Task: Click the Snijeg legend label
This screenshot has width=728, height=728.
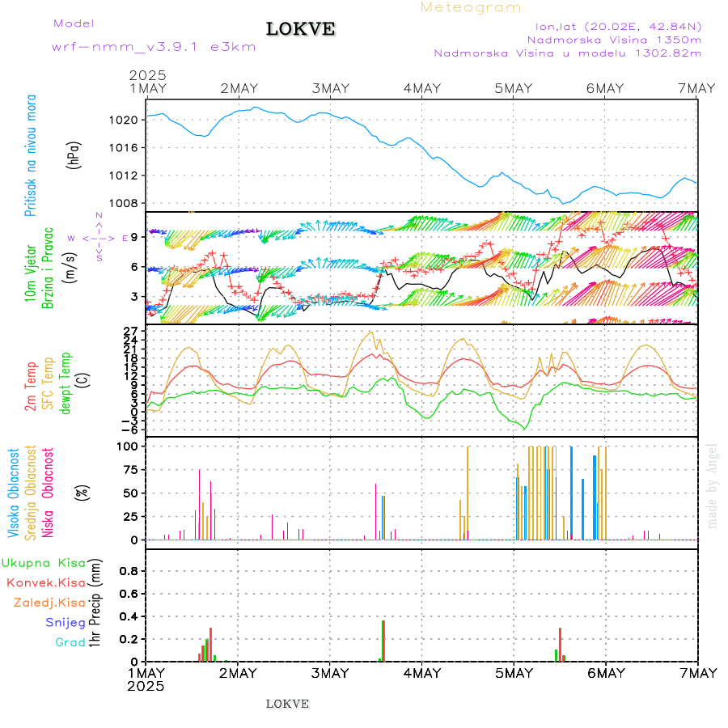Action: (x=66, y=622)
